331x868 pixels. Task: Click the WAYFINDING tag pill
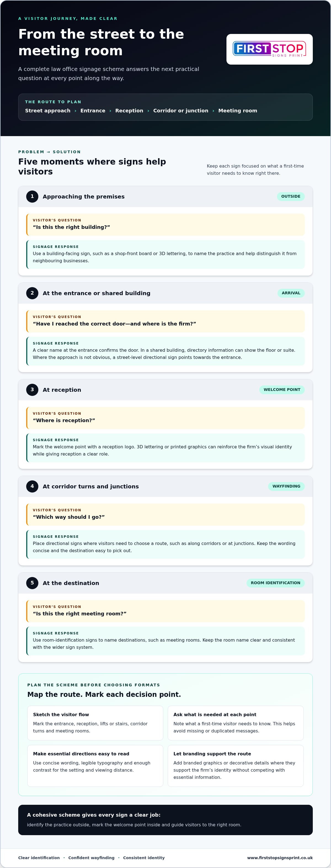tap(286, 486)
